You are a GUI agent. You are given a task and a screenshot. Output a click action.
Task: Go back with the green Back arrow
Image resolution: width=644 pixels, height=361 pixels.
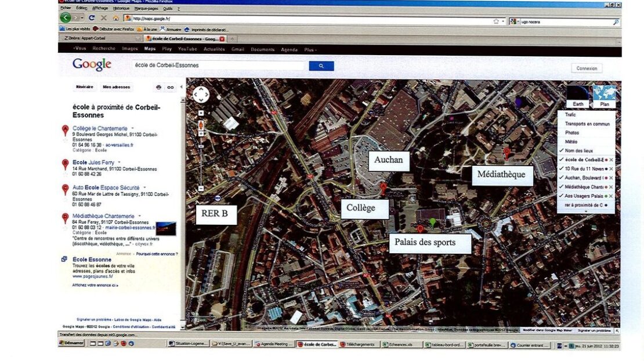66,17
